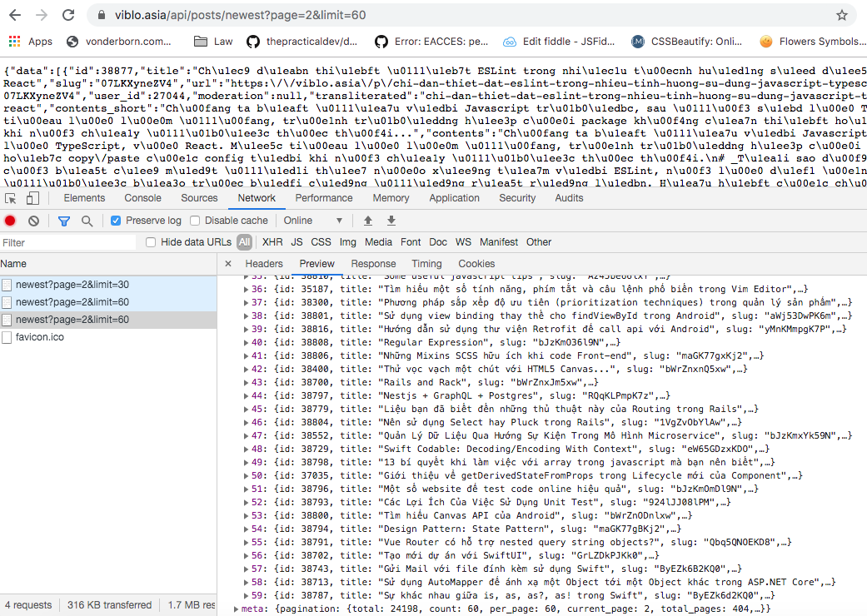Expand item 59 Swift is/as entry

pyautogui.click(x=246, y=595)
